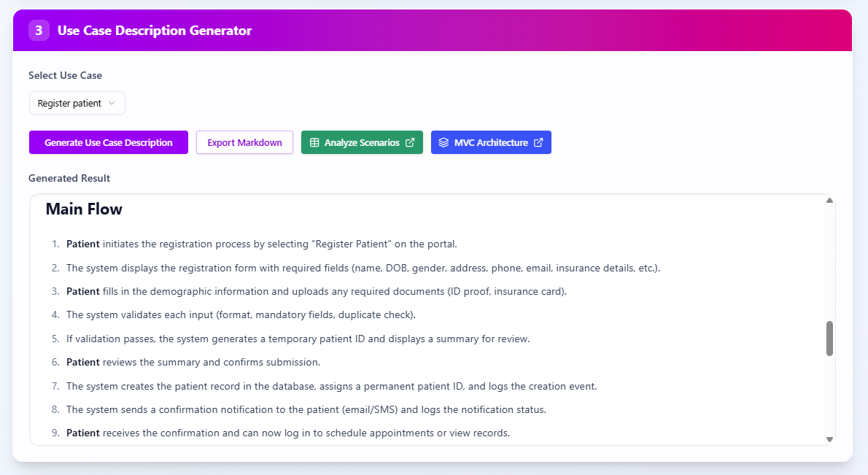This screenshot has width=868, height=475.
Task: Click the Generated Result label
Action: tap(69, 178)
